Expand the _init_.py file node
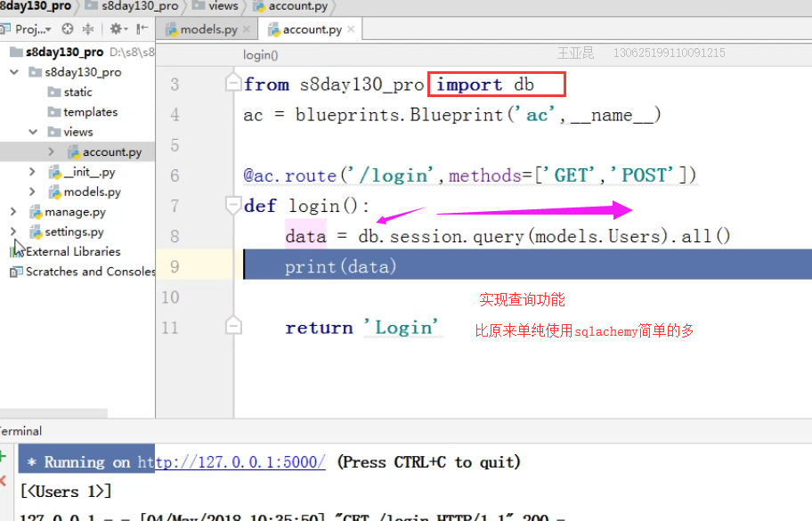 point(32,171)
